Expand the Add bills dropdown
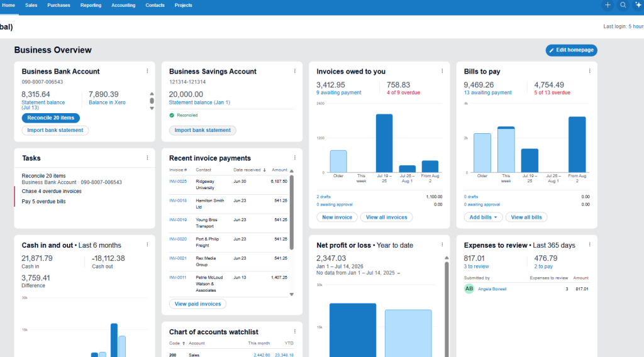This screenshot has width=644, height=357. pyautogui.click(x=484, y=217)
